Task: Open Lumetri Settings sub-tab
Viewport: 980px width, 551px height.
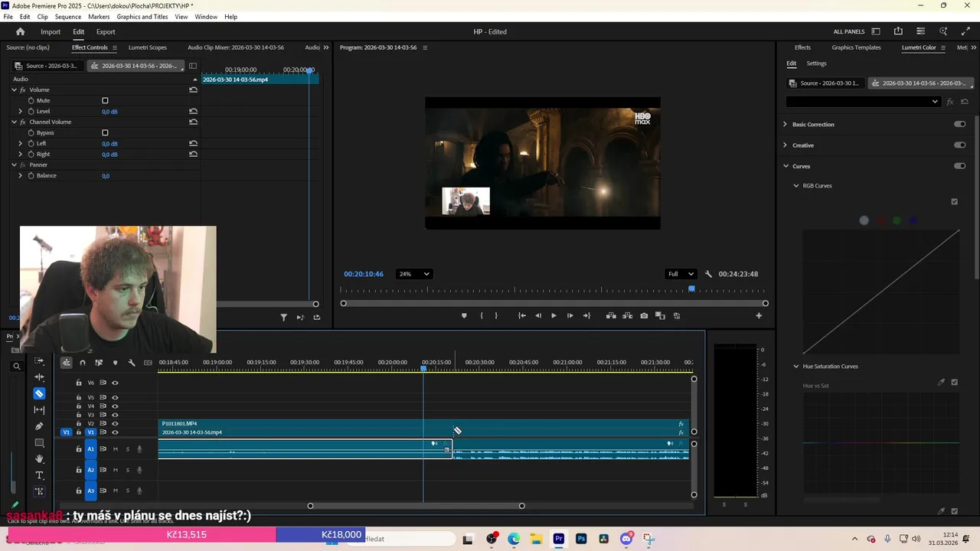Action: tap(816, 64)
